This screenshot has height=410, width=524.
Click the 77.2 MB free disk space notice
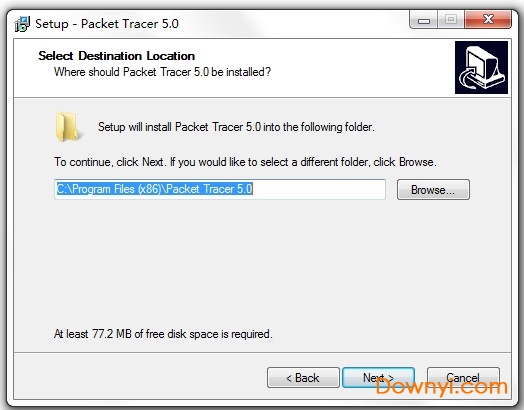tap(163, 334)
